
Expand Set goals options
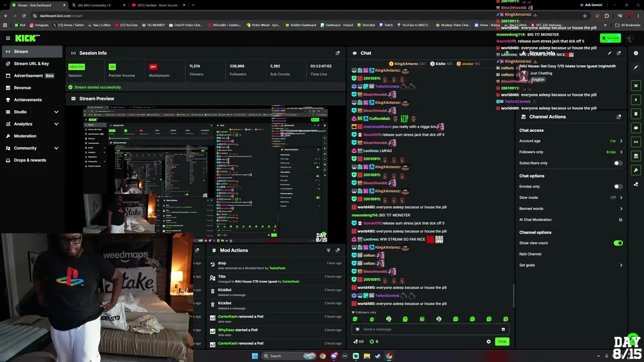point(621,265)
